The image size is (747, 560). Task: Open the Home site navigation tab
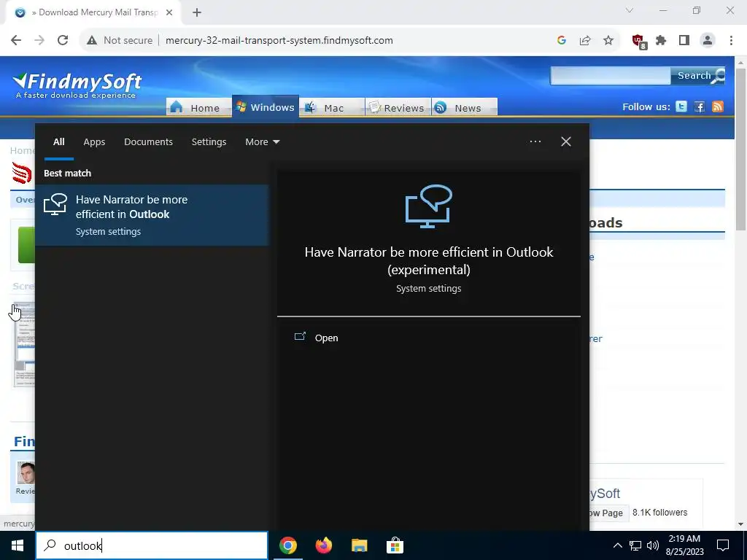[x=198, y=107]
